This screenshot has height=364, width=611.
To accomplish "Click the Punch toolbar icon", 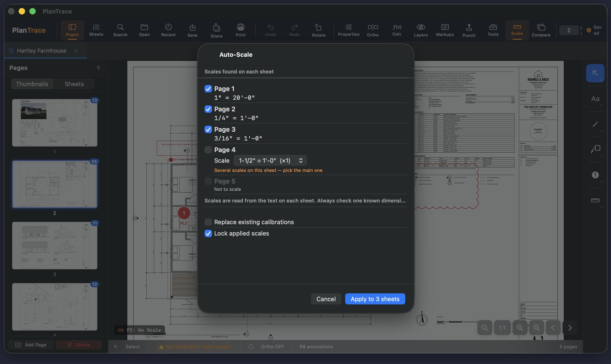I will (469, 30).
